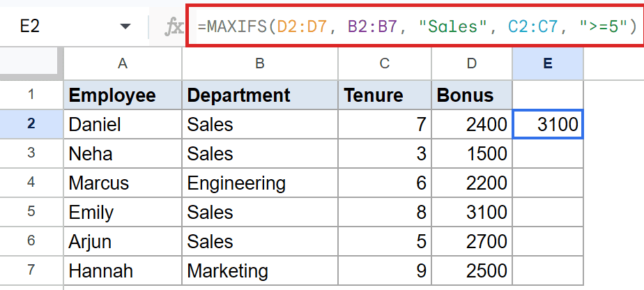Image resolution: width=644 pixels, height=290 pixels.
Task: Click the Employee header cell
Action: click(x=123, y=95)
